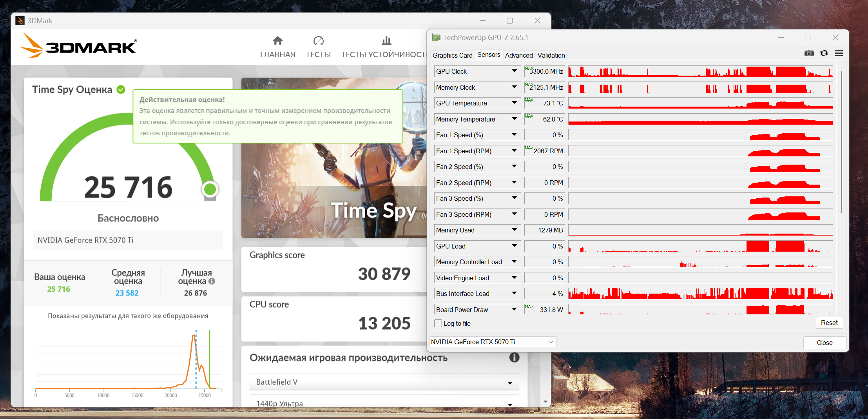Click the Memory Clock value 2125.1 MHz
Image resolution: width=868 pixels, height=419 pixels.
click(x=544, y=87)
